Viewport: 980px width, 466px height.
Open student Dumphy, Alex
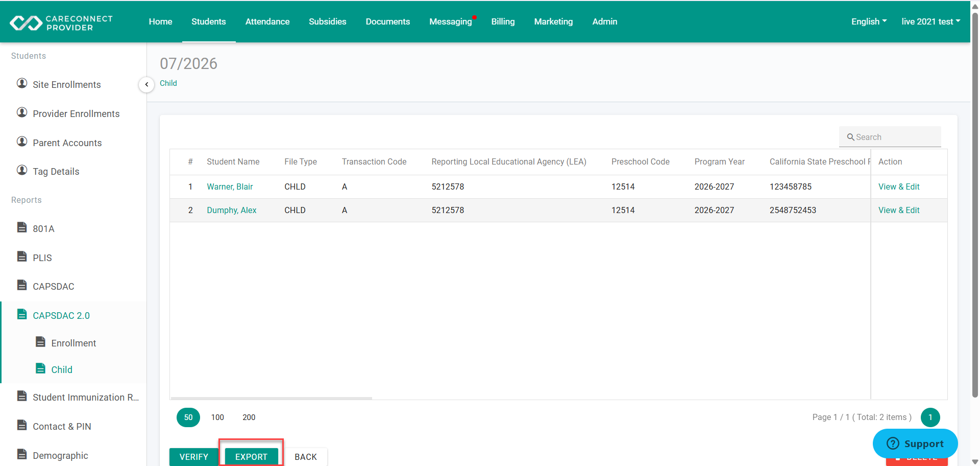coord(232,211)
